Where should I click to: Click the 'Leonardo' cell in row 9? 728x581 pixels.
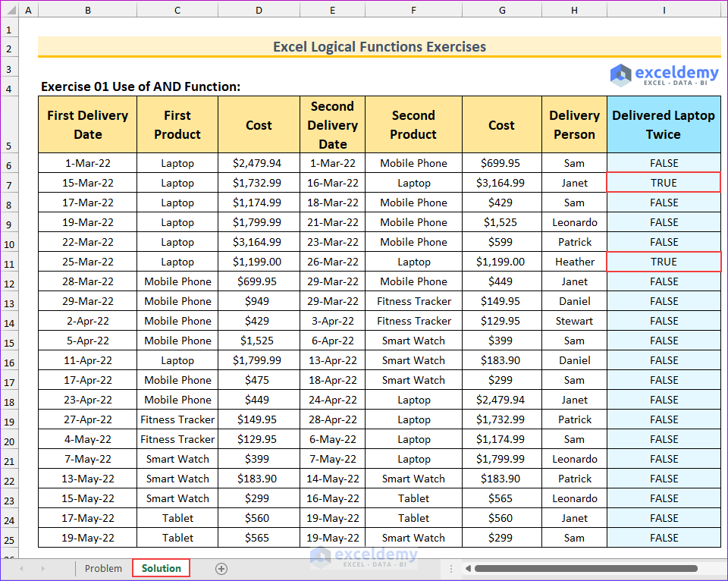click(x=574, y=222)
